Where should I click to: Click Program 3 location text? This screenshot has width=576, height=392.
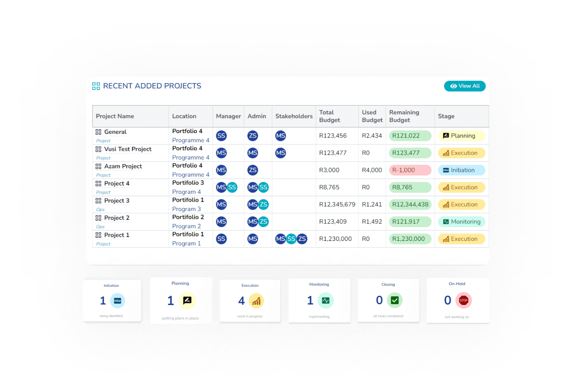(187, 209)
